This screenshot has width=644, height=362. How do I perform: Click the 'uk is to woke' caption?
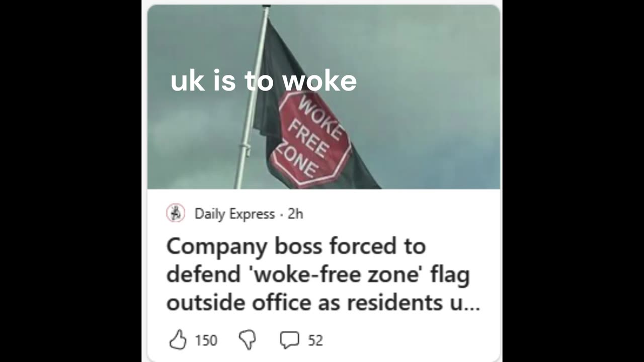pos(263,80)
